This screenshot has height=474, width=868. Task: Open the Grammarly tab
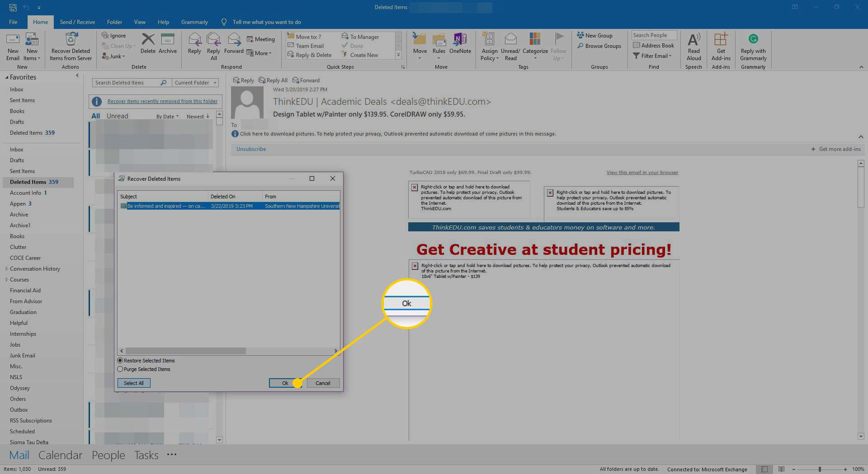194,22
